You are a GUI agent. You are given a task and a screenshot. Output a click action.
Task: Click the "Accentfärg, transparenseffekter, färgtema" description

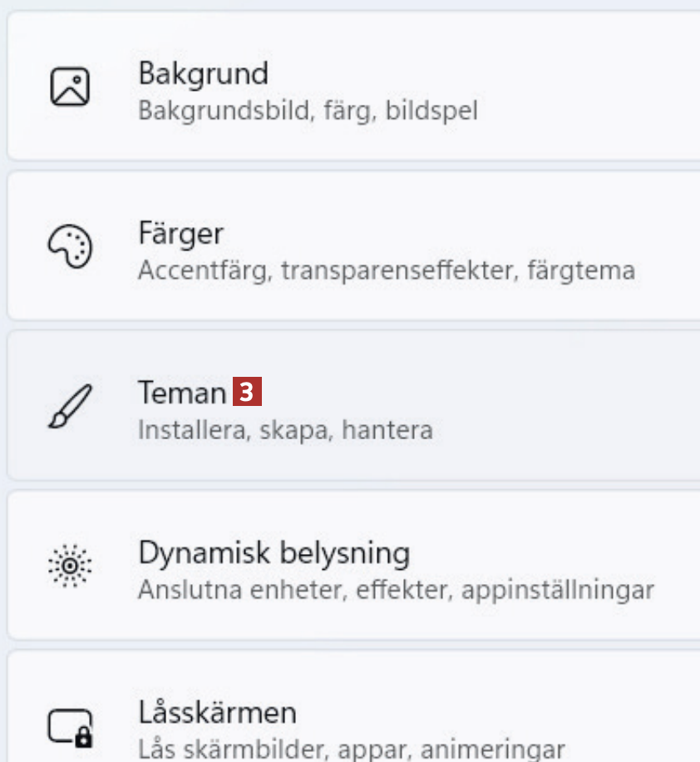(x=386, y=270)
